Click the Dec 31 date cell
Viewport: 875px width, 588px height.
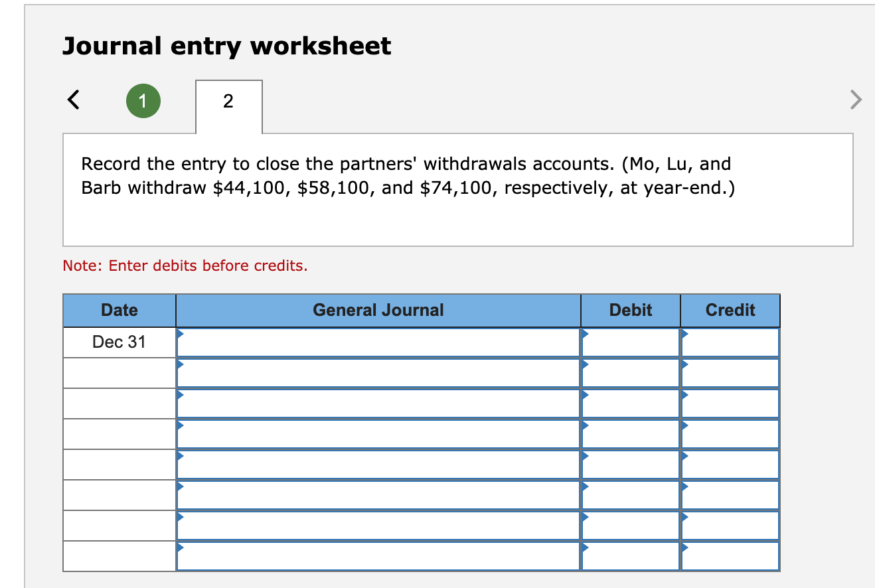118,341
